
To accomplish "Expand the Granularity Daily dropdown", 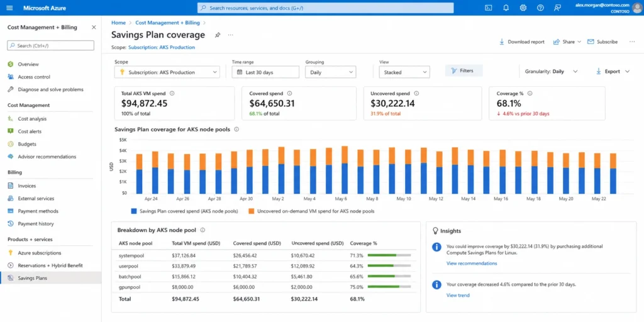I will pos(551,72).
